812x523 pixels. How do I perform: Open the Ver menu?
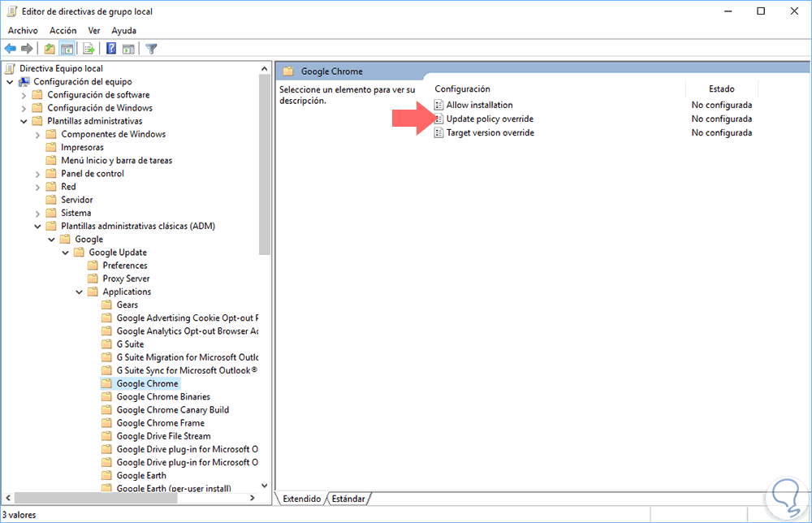click(93, 31)
